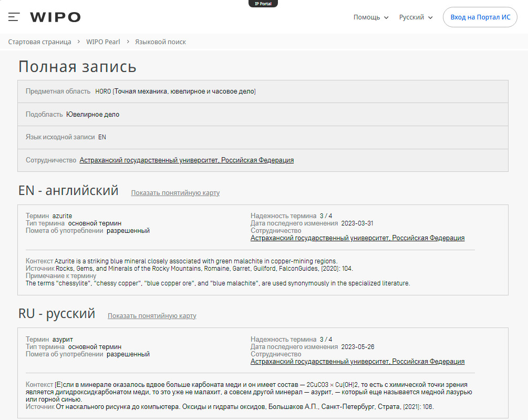The image size is (528, 420).
Task: Open the Языковой поиск breadcrumb
Action: 160,42
